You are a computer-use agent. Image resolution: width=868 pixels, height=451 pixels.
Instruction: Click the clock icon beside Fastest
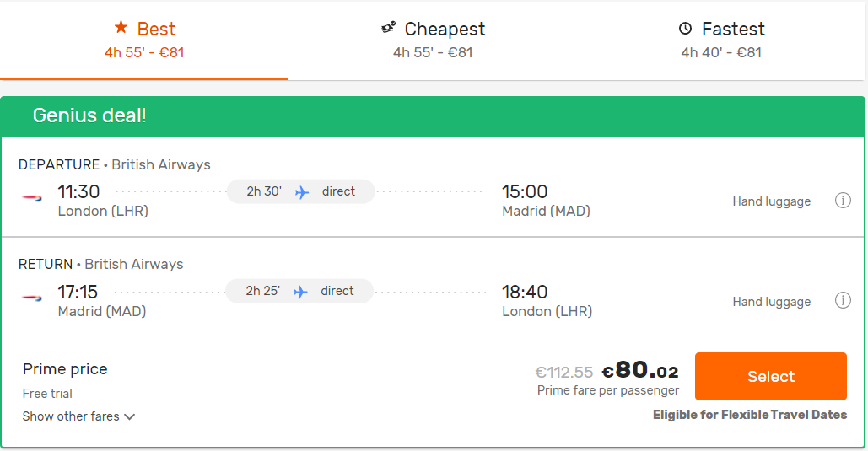(x=685, y=29)
